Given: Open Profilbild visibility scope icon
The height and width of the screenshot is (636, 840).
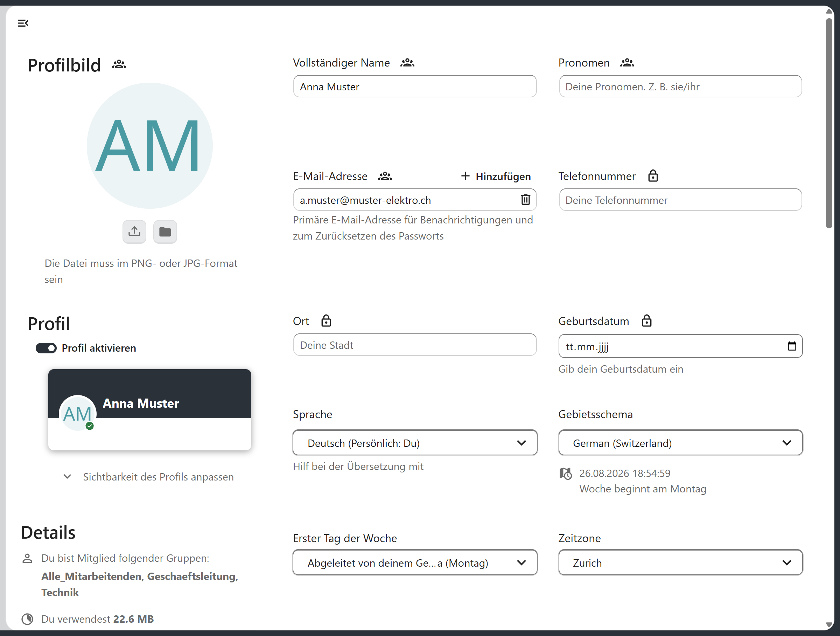Looking at the screenshot, I should pos(119,64).
